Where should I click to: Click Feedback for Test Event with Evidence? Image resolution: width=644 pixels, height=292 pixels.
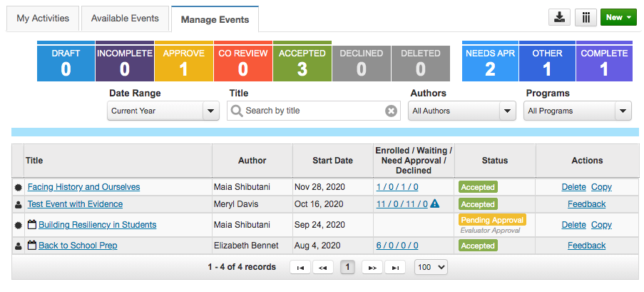(586, 204)
